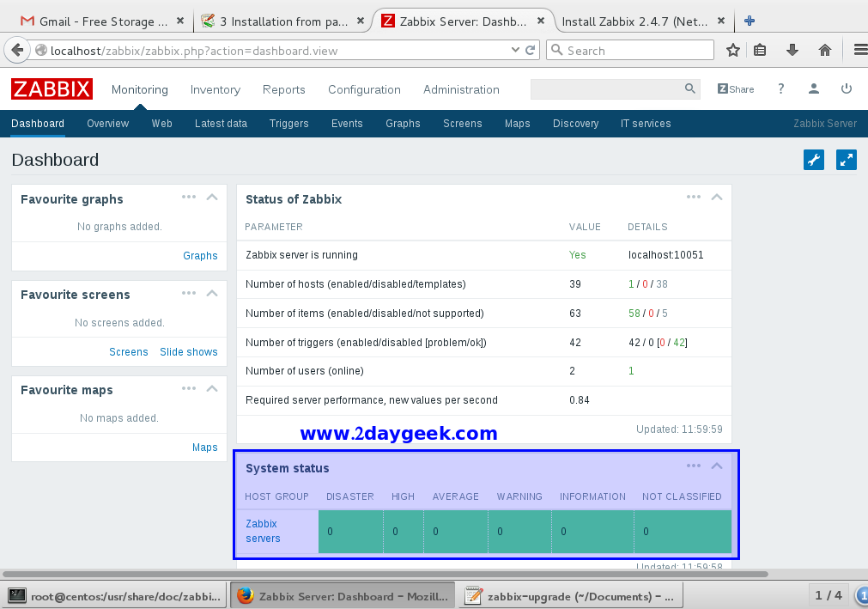
Task: Follow Slide shows link
Action: tap(189, 352)
